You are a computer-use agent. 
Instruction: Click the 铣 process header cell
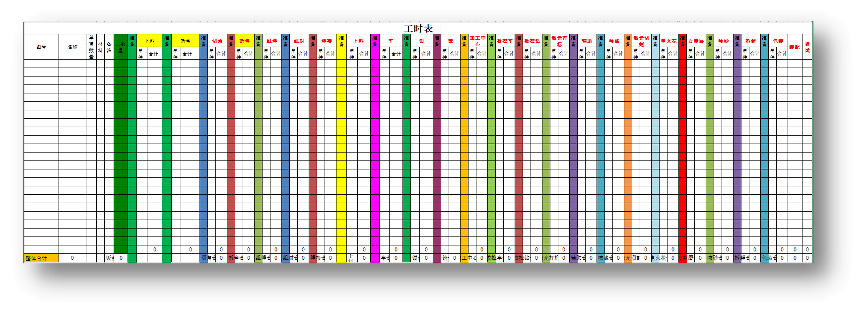(x=450, y=41)
